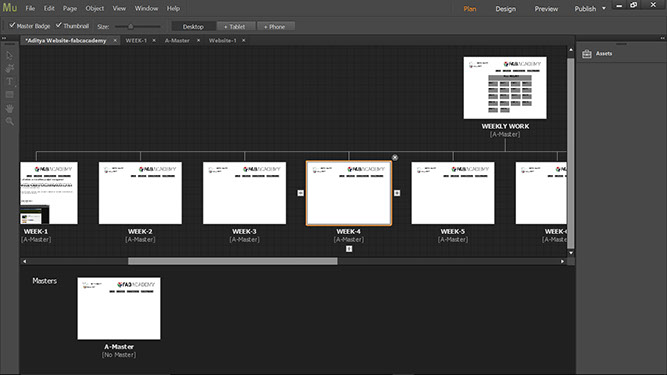Select the A-Master master page thumbnail

119,309
